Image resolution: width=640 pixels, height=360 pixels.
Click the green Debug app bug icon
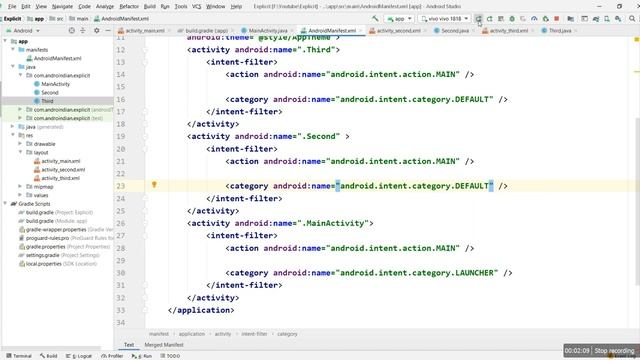[512, 19]
